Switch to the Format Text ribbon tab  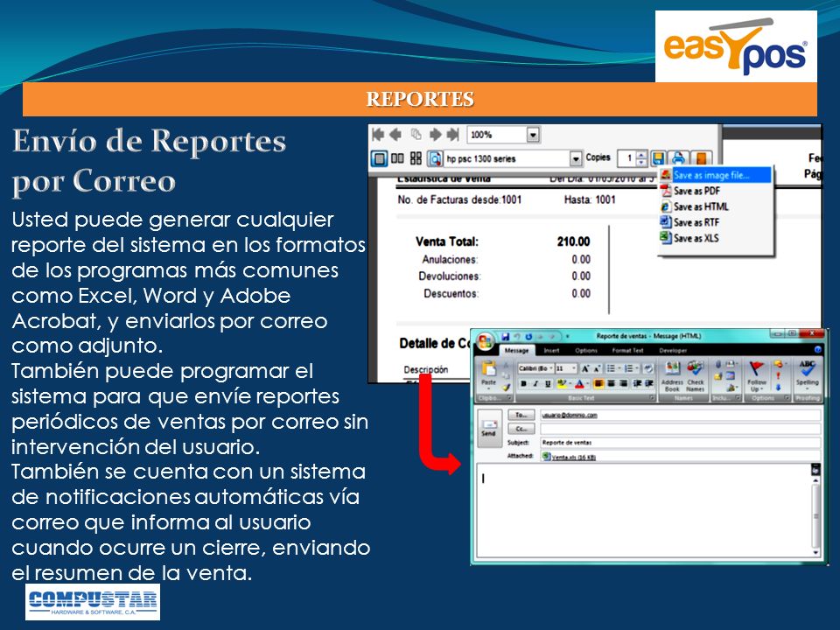(627, 350)
